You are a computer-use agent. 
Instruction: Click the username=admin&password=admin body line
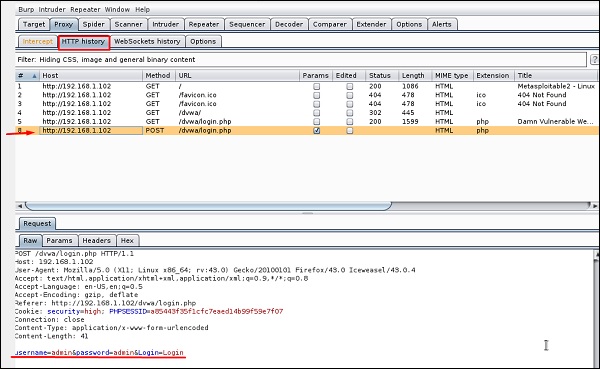click(99, 353)
